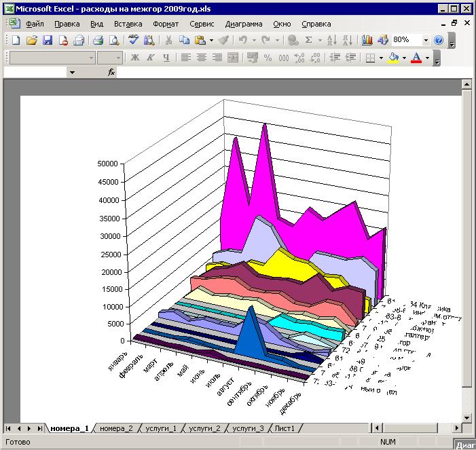Viewport: 476px width, 450px height.
Task: Paste from clipboard with the Paste icon
Action: [x=200, y=40]
